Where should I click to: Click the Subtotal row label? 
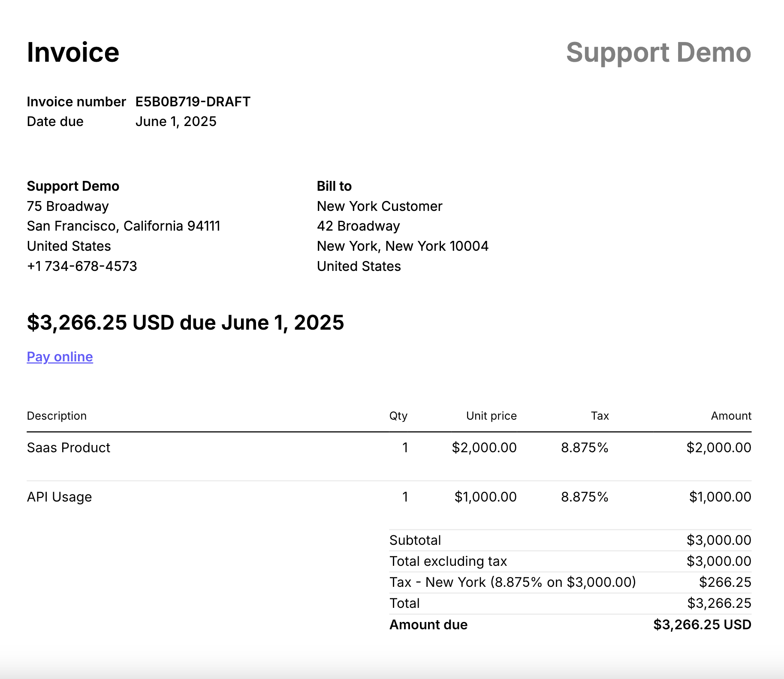[415, 540]
